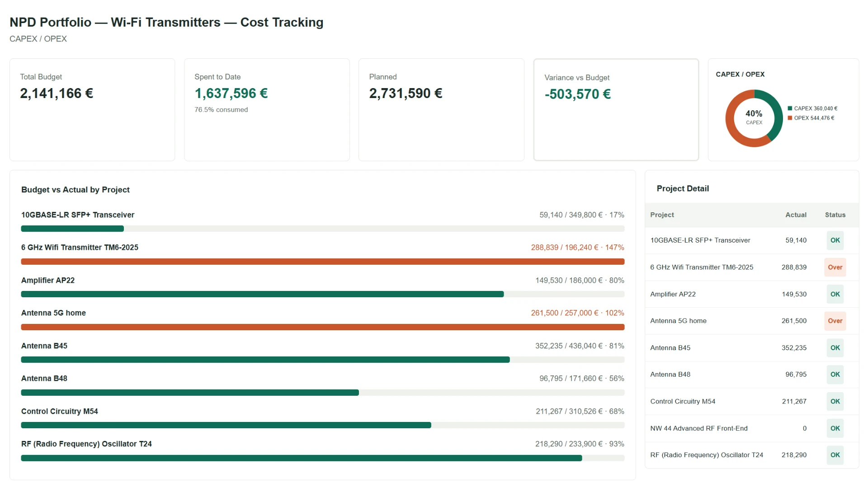Viewport: 868px width, 487px height.
Task: Click the 10GBASE-LR SFP+ Transceiver progress bar
Action: [323, 229]
